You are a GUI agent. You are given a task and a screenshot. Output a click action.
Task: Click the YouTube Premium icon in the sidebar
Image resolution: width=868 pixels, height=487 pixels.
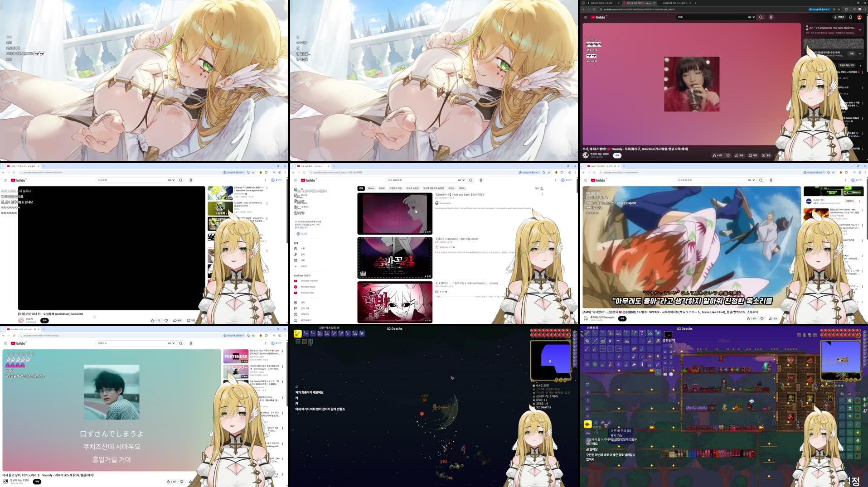295,280
